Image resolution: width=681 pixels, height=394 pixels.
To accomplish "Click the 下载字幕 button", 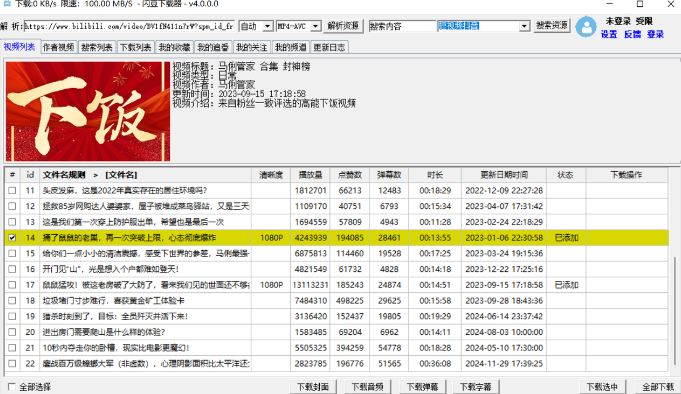I will 476,387.
